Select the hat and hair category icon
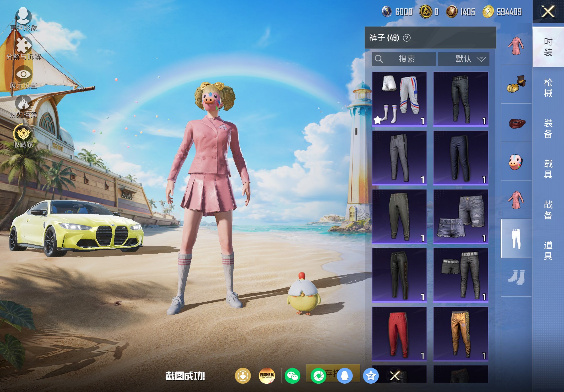 516,84
